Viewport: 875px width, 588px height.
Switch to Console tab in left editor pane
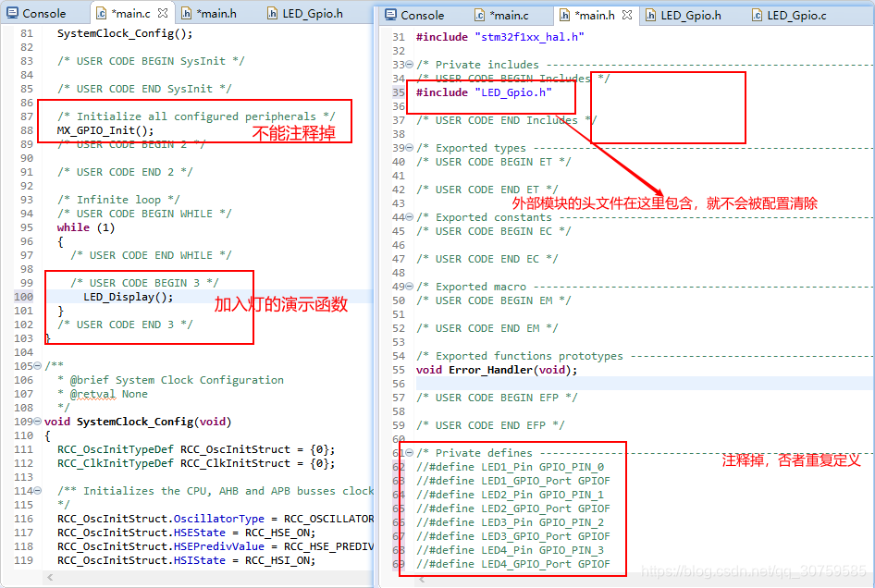pos(36,13)
